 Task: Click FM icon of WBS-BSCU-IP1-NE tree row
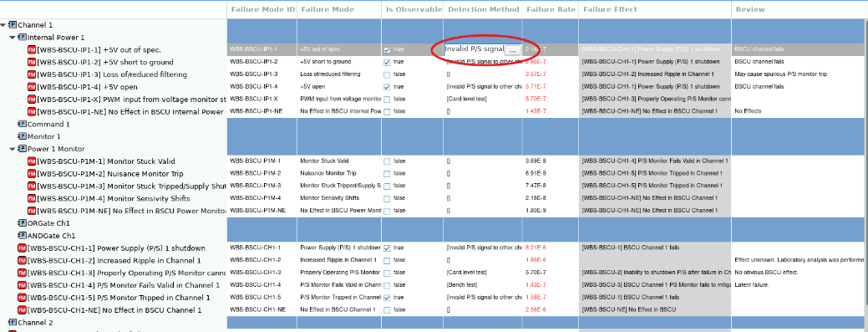(x=32, y=111)
